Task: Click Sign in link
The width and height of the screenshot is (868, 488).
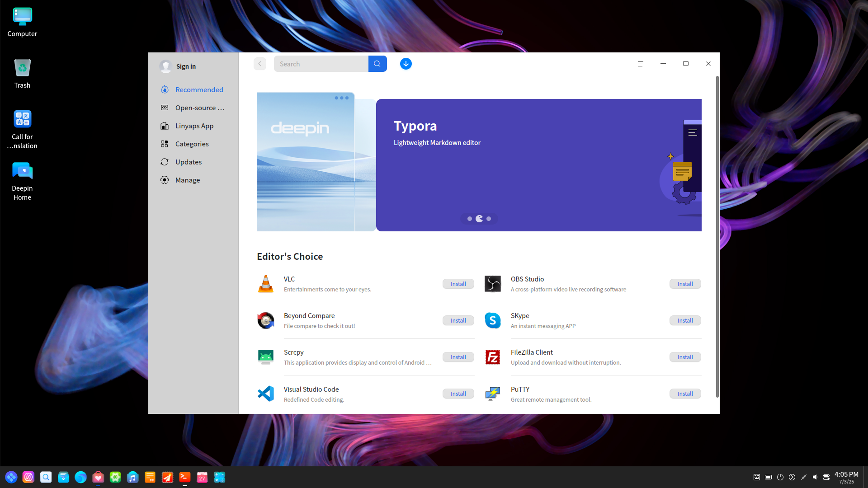Action: [186, 66]
